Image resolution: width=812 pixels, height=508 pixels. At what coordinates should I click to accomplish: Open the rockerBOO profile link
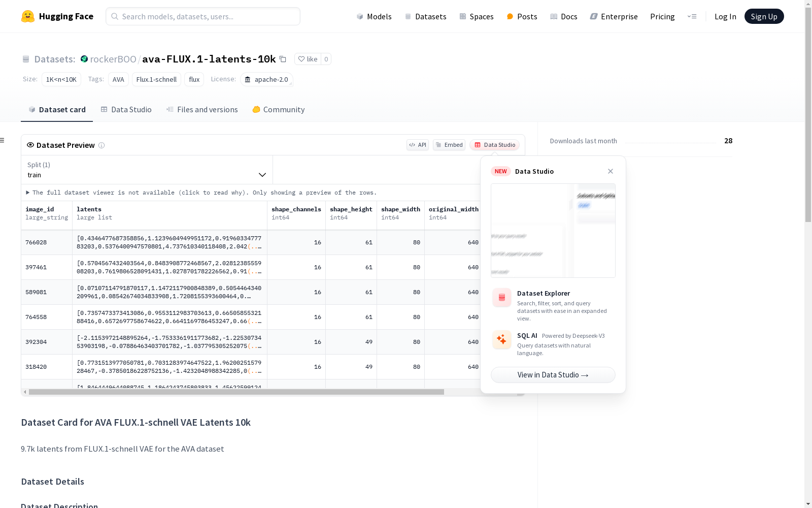click(x=113, y=59)
